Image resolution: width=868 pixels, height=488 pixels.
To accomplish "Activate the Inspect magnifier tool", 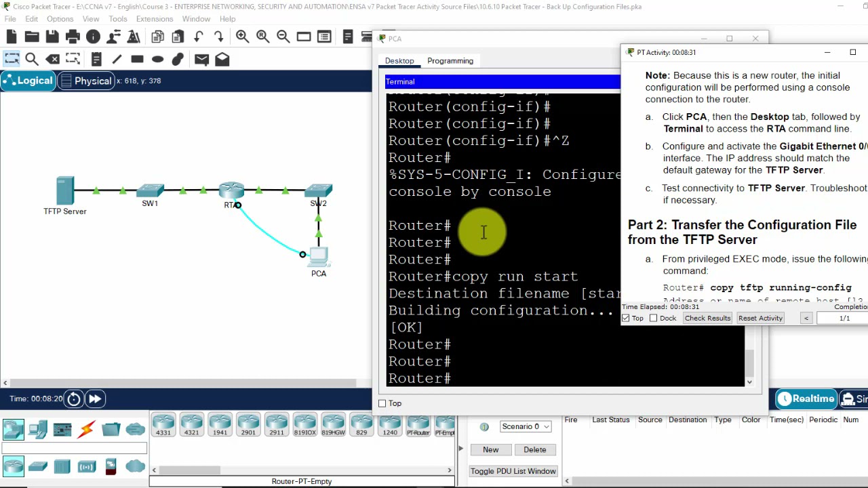I will point(32,59).
